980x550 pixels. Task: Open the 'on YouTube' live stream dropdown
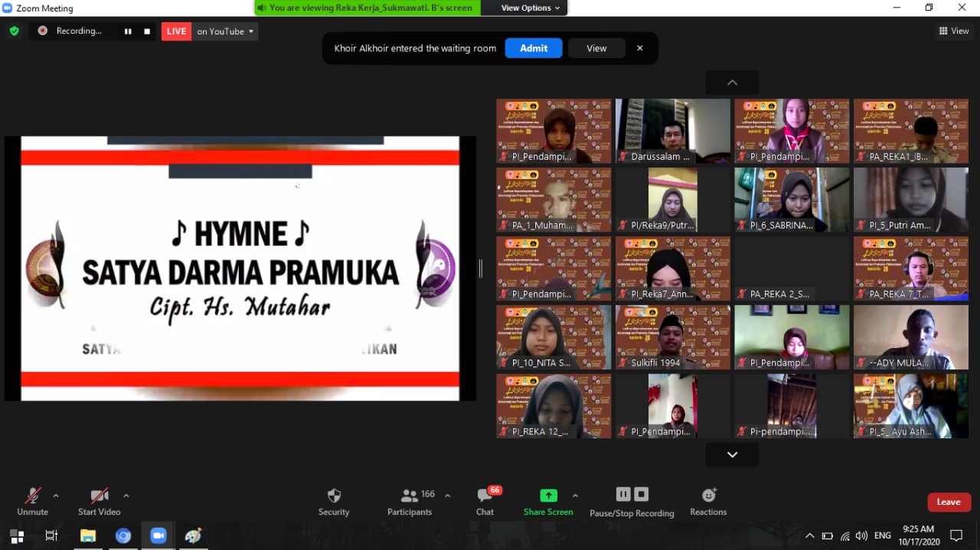pos(224,31)
